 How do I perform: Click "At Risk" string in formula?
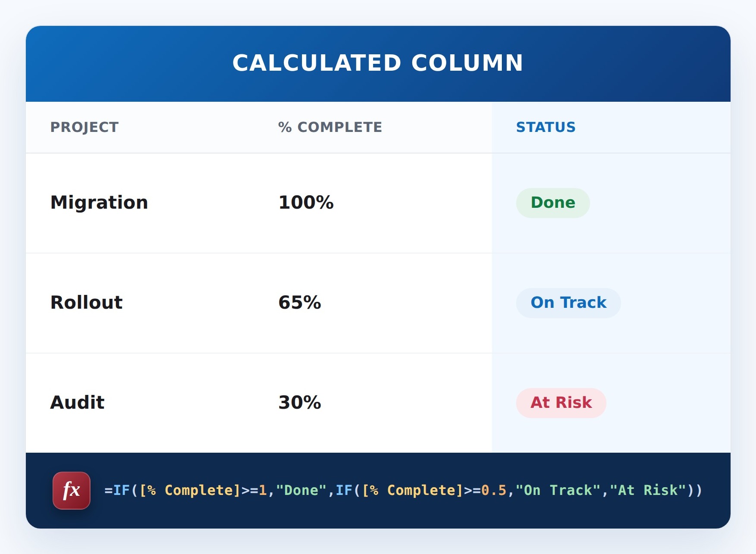[647, 491]
